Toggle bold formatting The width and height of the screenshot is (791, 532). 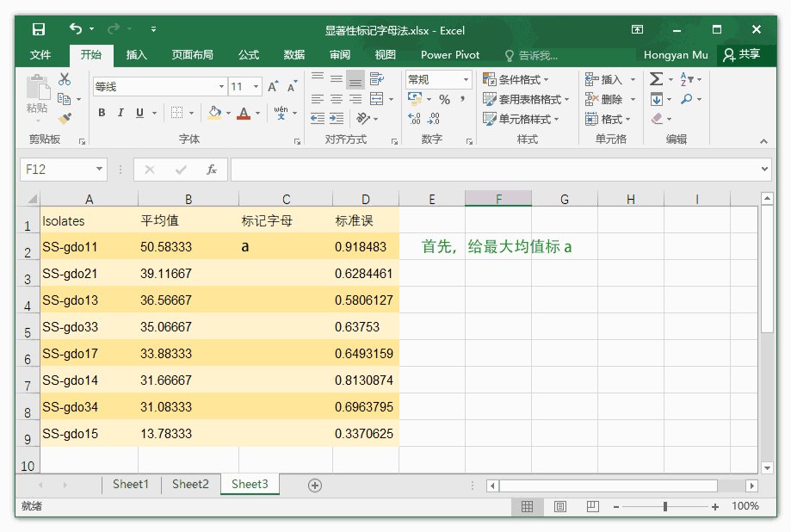pos(102,113)
